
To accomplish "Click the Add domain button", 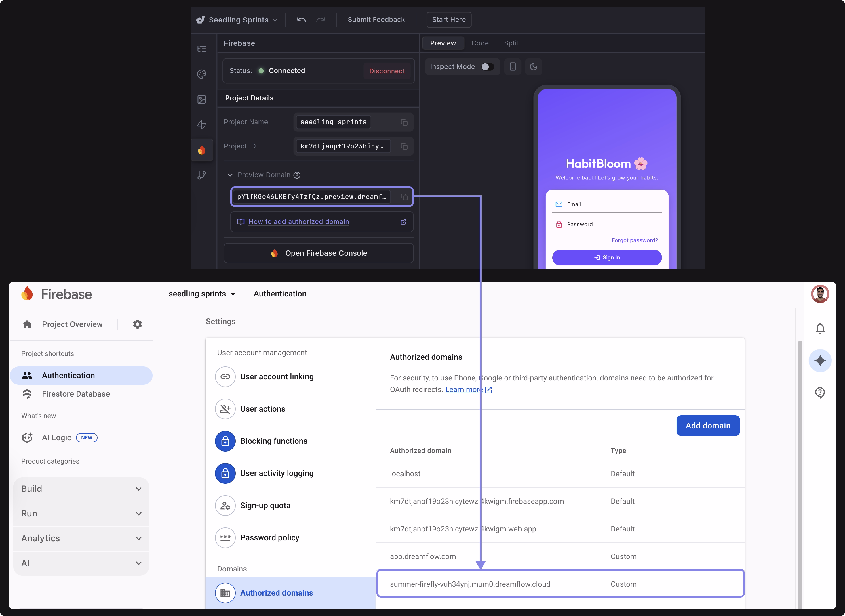I will tap(708, 425).
